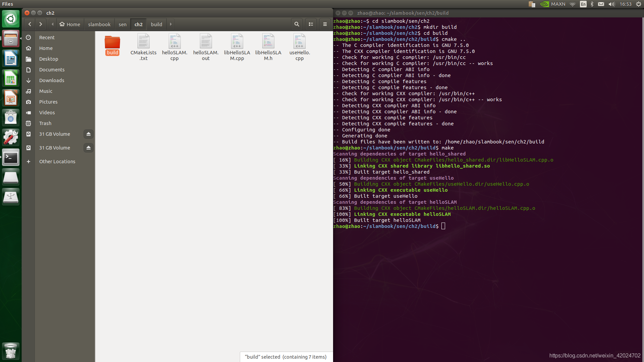Go back with the back arrow

pos(30,24)
